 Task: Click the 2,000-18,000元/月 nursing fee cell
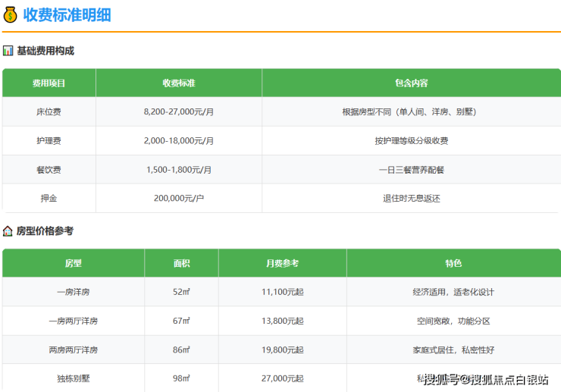pos(178,140)
